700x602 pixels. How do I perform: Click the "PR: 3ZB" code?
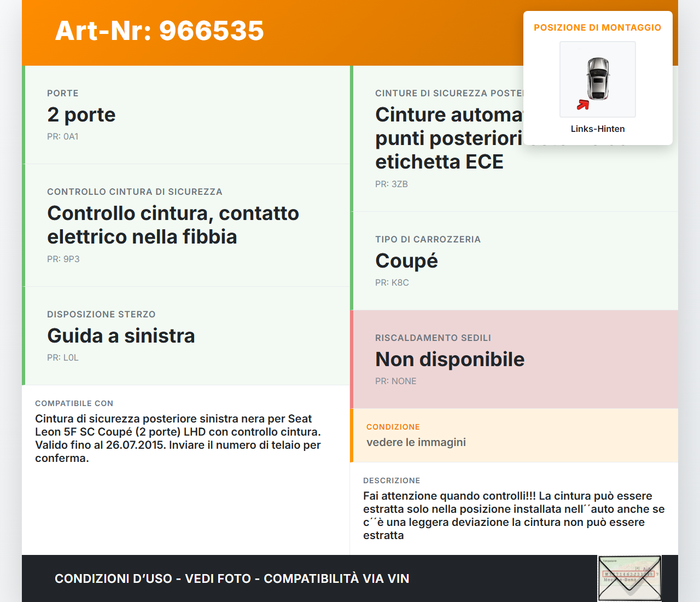[x=392, y=184]
